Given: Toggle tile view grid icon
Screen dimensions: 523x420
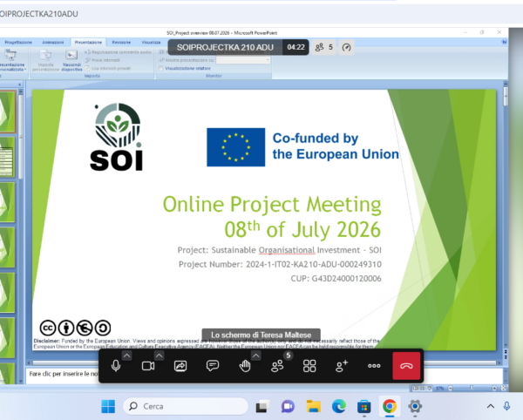Looking at the screenshot, I should (x=309, y=366).
